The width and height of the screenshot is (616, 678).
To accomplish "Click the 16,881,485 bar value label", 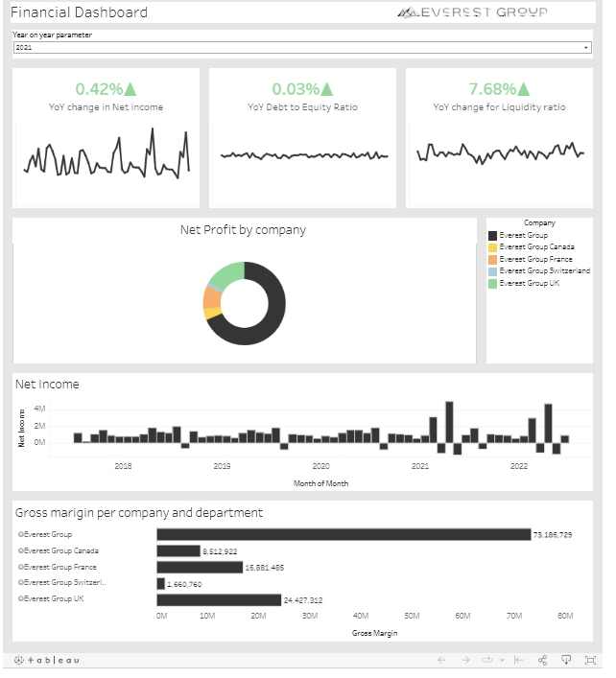I will (x=265, y=568).
